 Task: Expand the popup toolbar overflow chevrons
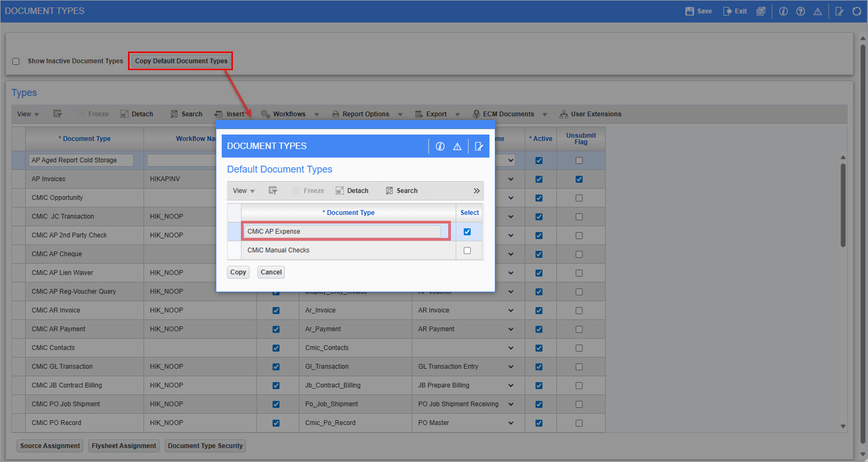(x=477, y=191)
